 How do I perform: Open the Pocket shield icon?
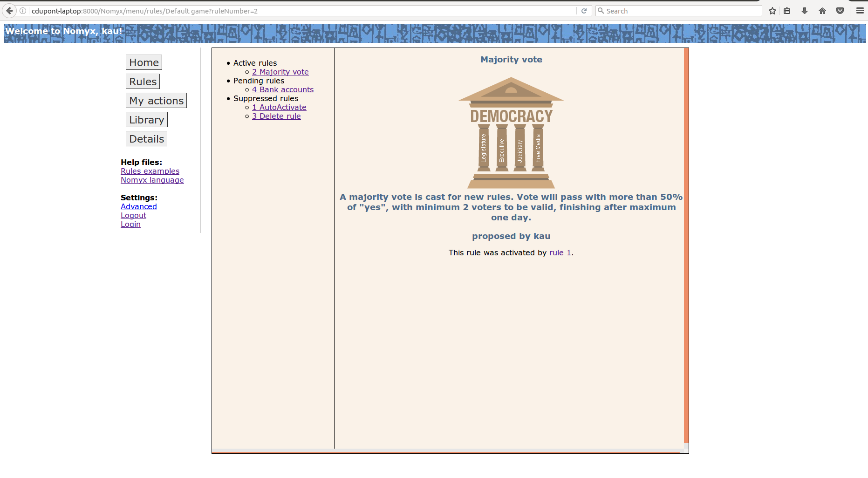pos(840,11)
